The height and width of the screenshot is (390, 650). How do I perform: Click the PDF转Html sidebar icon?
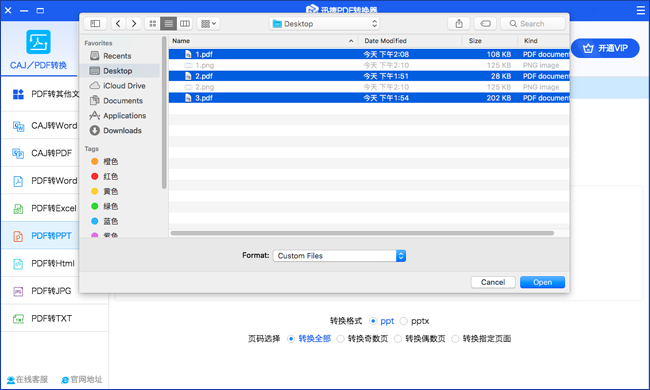18,264
